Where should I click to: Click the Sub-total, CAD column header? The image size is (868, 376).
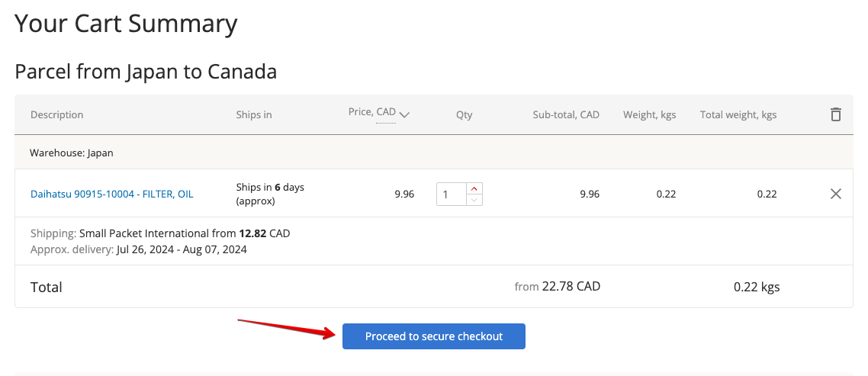(x=565, y=114)
